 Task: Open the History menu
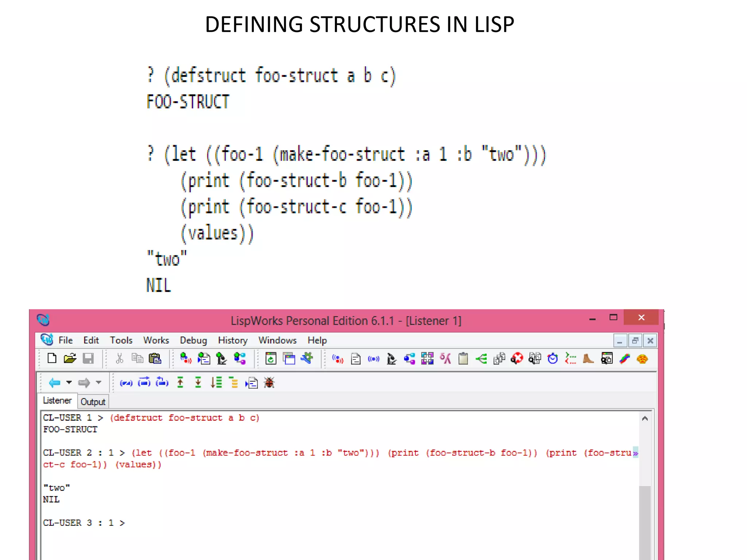233,340
